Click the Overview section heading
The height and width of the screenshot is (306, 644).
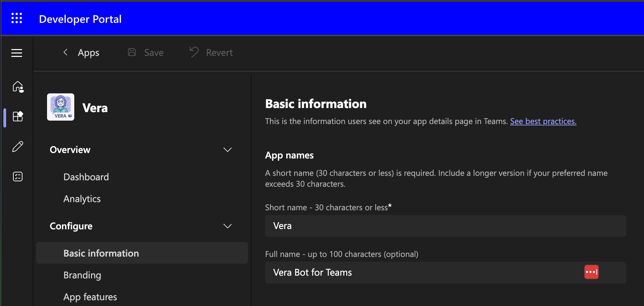(70, 150)
